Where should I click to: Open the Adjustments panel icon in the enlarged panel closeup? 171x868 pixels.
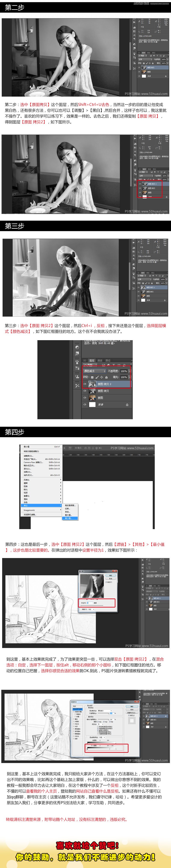click(x=77, y=348)
